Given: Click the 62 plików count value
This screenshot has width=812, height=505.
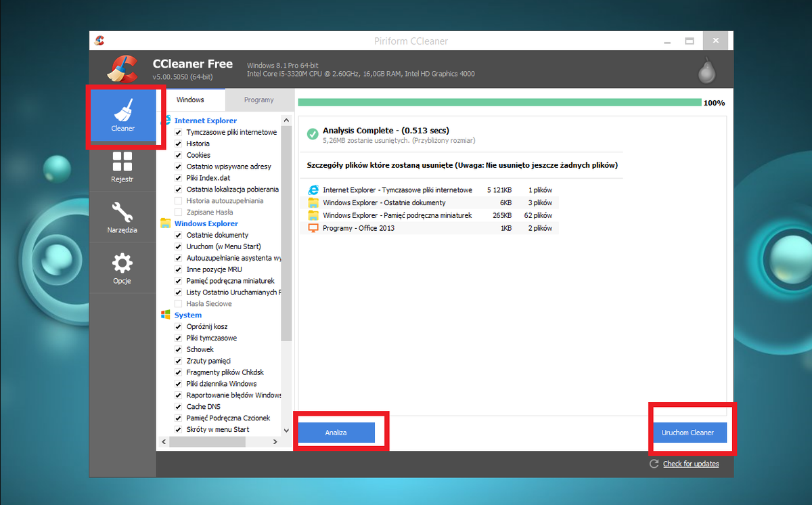Looking at the screenshot, I should (x=539, y=215).
